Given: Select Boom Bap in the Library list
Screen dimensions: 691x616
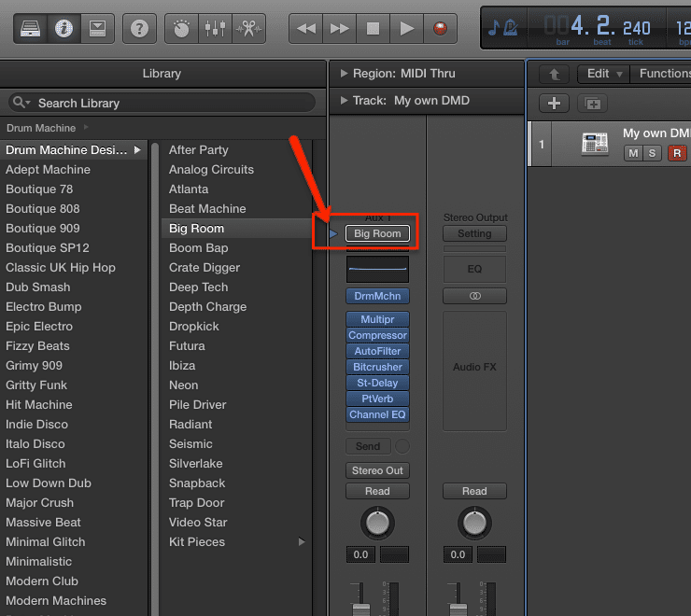Looking at the screenshot, I should 198,248.
